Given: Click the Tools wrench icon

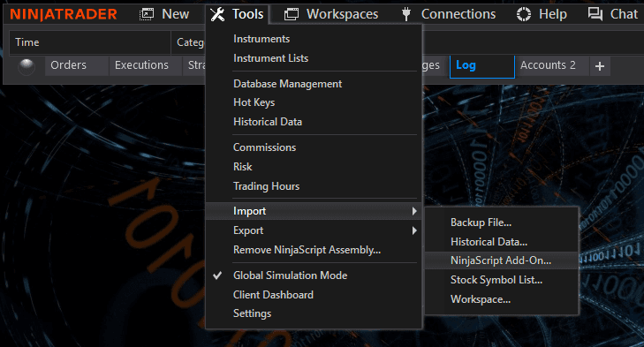Looking at the screenshot, I should pyautogui.click(x=217, y=14).
